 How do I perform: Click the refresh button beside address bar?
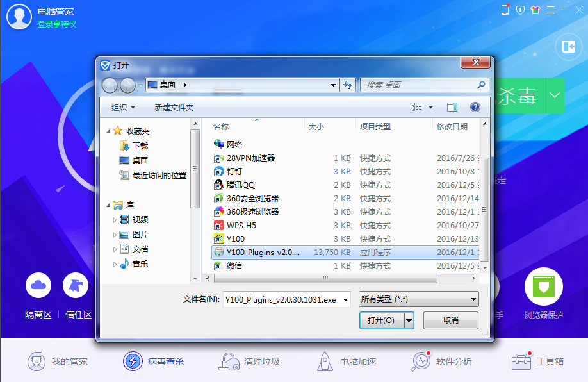348,85
